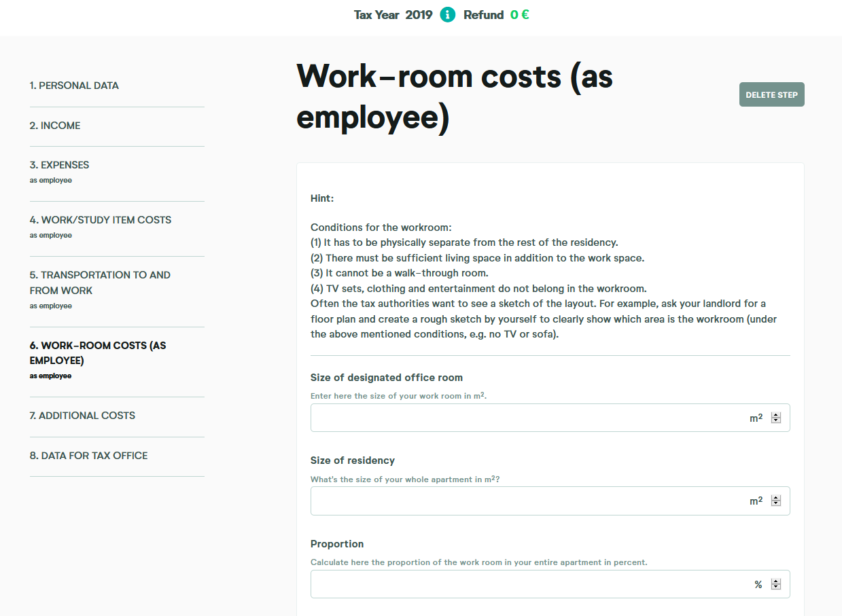Open the info tooltip beside Tax Year 2019

tap(447, 14)
